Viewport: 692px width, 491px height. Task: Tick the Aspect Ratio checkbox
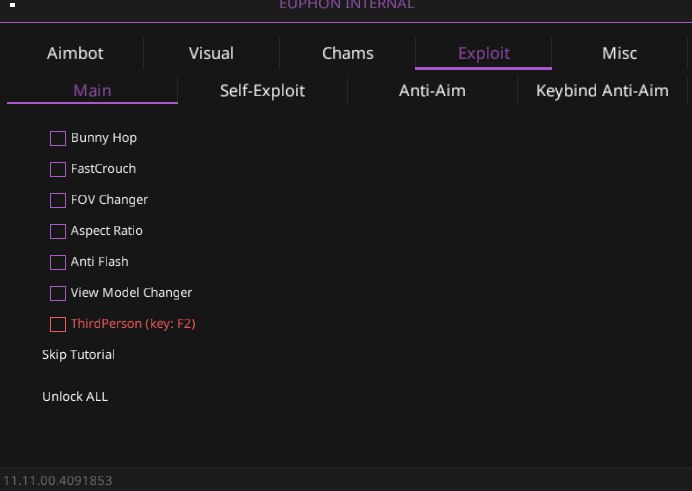tap(58, 231)
